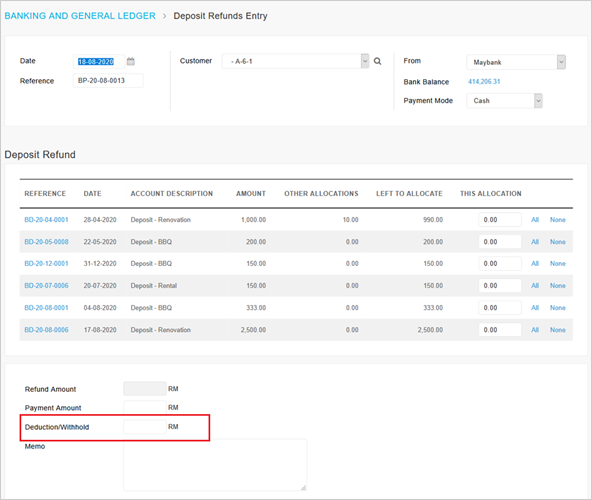592x500 pixels.
Task: Open the bank balance 414,206.31 link
Action: click(484, 82)
